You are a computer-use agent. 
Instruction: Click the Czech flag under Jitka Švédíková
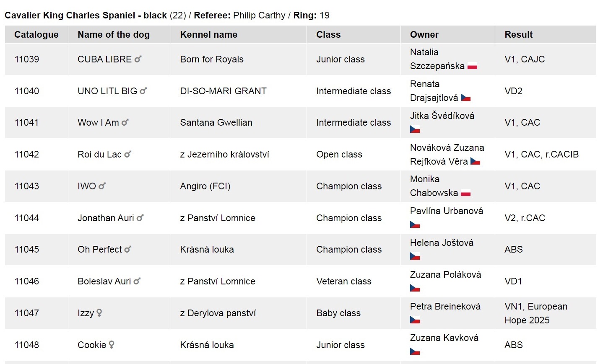[415, 129]
